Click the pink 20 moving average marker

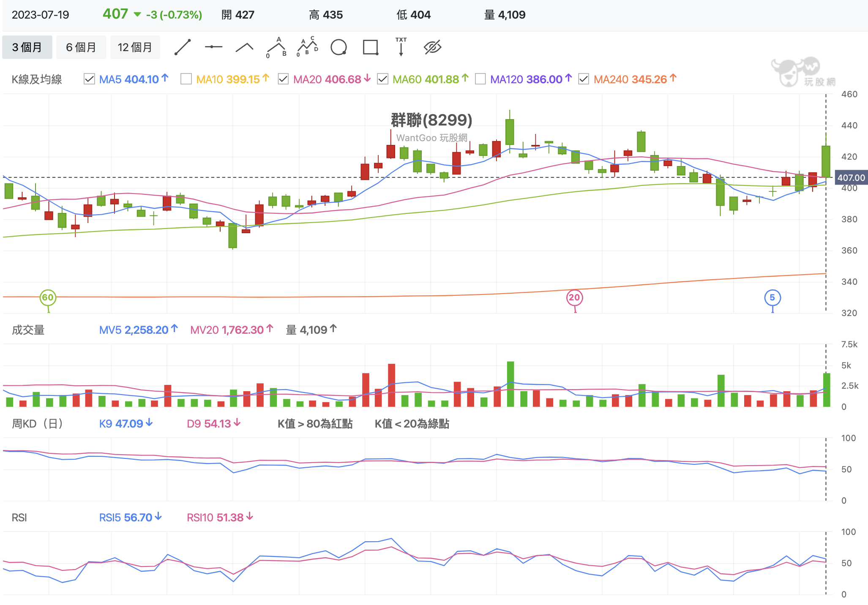pos(574,297)
